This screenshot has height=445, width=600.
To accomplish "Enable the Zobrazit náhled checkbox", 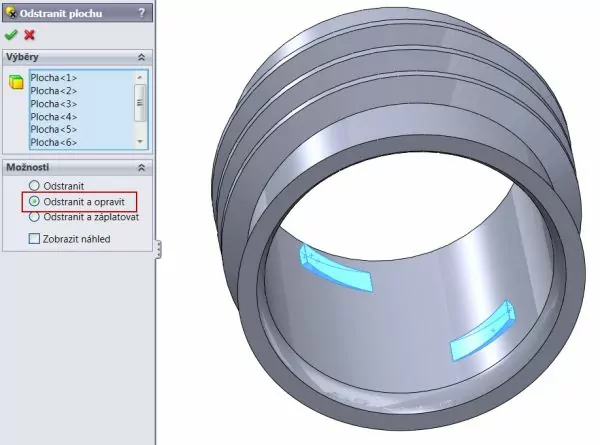I will click(x=35, y=239).
